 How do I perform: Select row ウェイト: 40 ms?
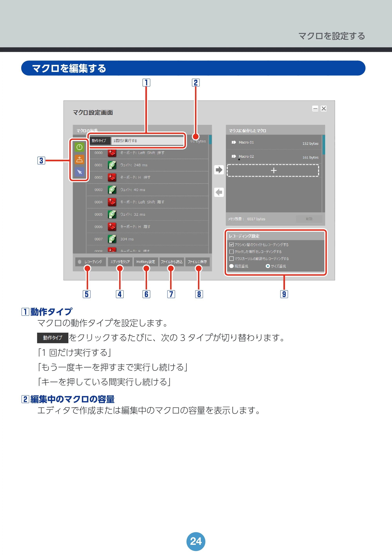pos(148,190)
